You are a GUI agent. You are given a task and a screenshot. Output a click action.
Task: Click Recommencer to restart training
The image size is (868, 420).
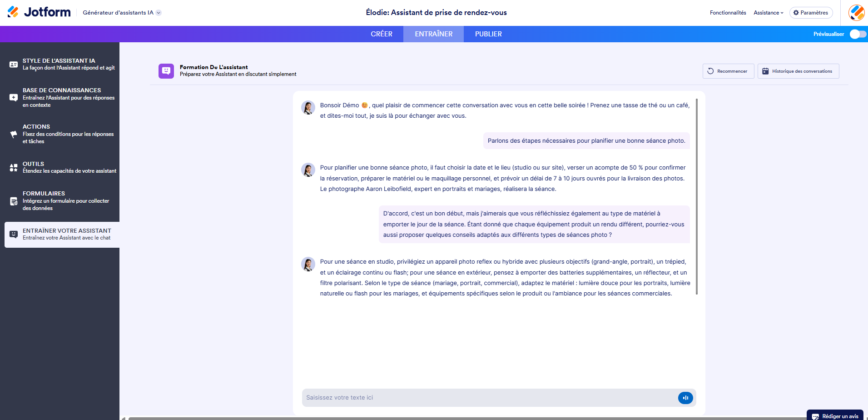tap(728, 71)
